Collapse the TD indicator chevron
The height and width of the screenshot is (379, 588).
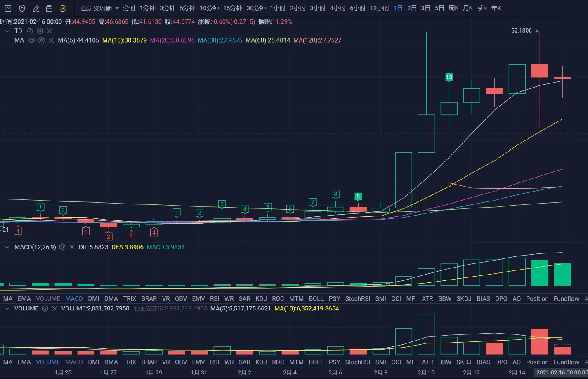(7, 31)
